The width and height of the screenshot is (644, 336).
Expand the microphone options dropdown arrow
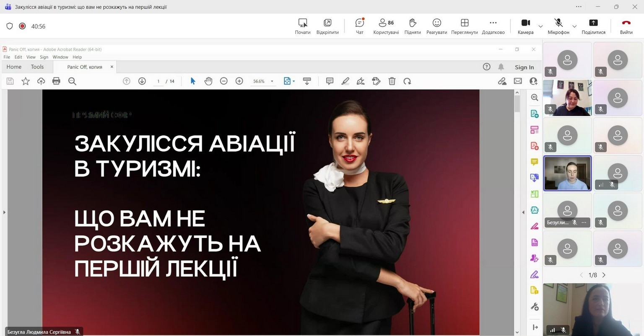(574, 26)
